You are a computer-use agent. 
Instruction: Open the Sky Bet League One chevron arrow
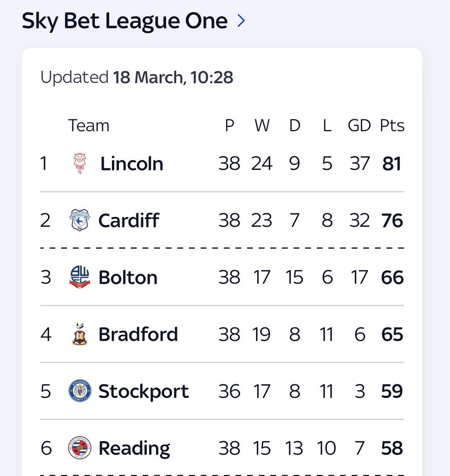pyautogui.click(x=241, y=21)
